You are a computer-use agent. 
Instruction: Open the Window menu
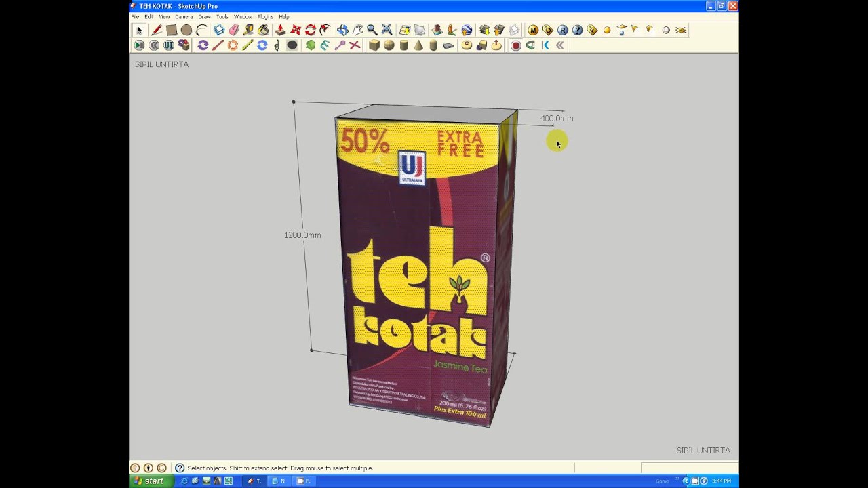tap(243, 16)
